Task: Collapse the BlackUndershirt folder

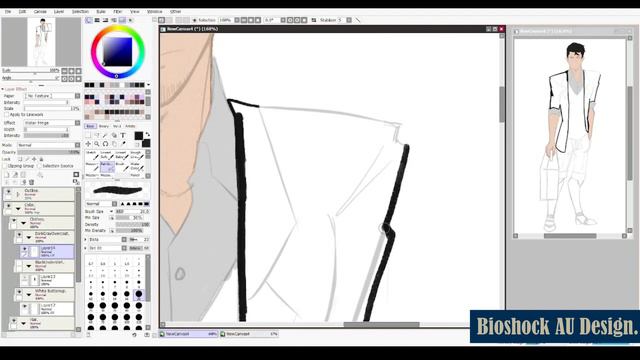Action: click(x=29, y=266)
